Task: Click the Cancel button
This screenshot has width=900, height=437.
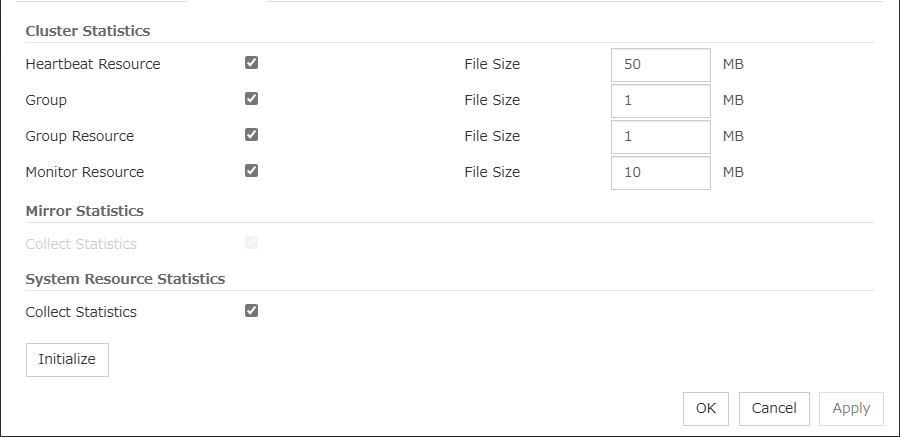Action: (774, 408)
